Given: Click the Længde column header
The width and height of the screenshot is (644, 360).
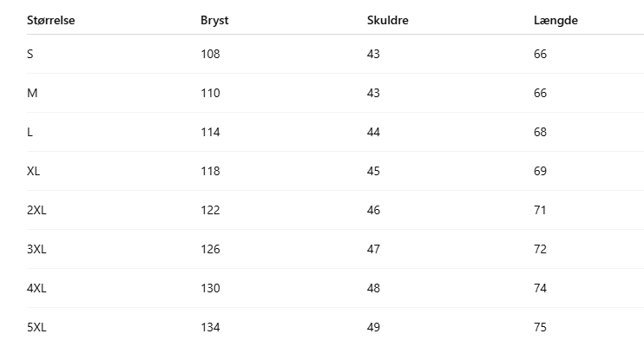Looking at the screenshot, I should [555, 21].
